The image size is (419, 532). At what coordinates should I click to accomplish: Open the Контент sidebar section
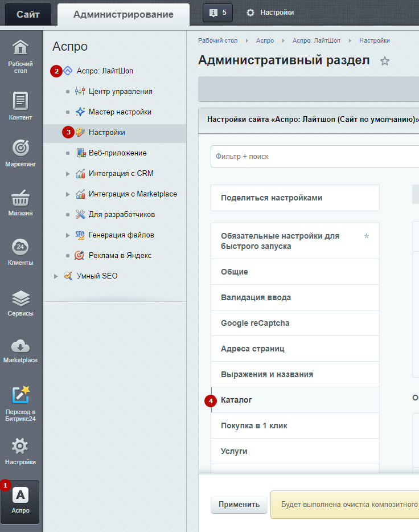20,106
